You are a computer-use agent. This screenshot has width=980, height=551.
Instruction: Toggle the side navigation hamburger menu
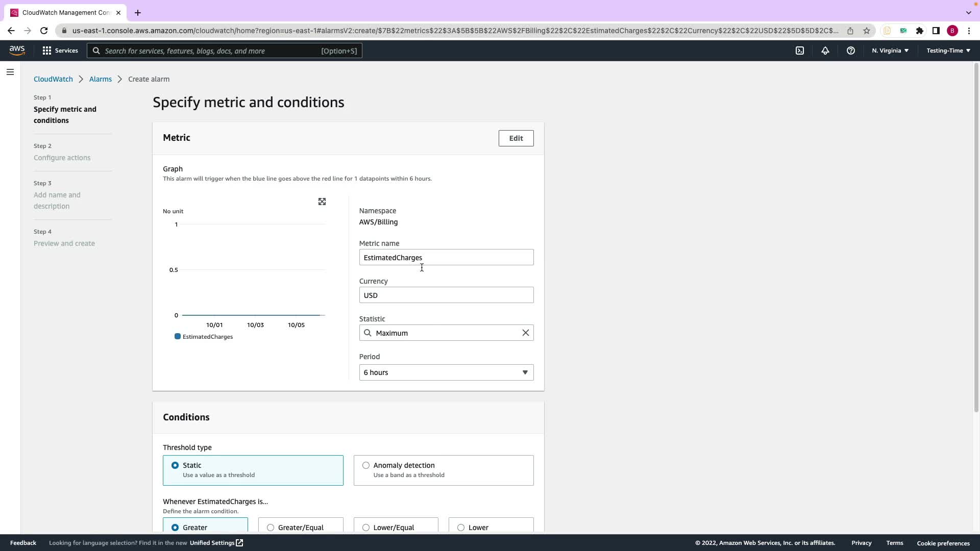point(10,72)
